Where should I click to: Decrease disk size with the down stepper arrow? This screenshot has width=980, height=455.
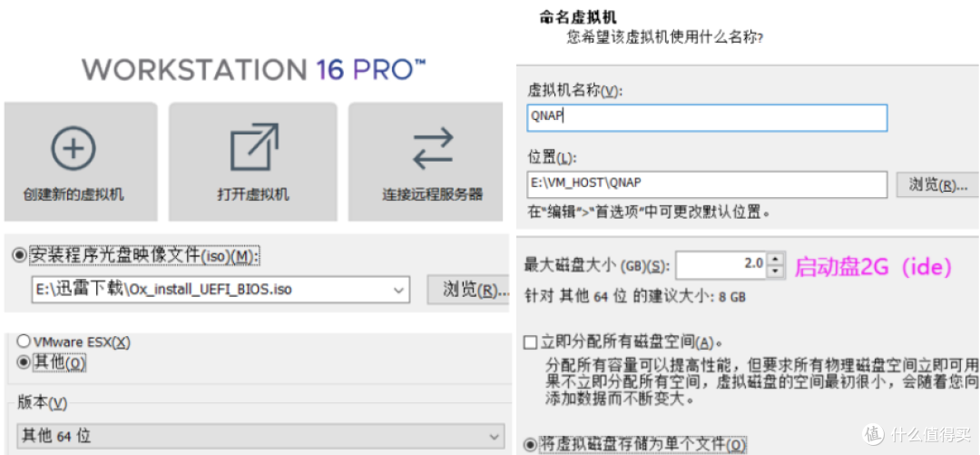click(x=775, y=272)
